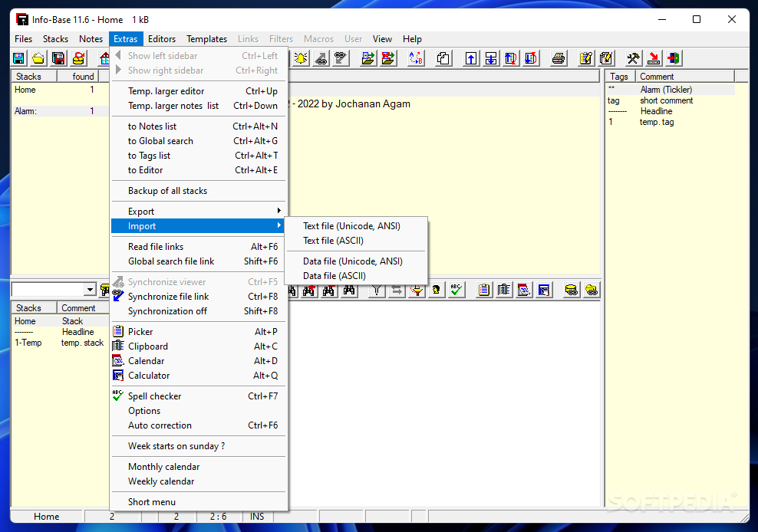Click the paperclip clipboard toolbar icon

pos(504,290)
